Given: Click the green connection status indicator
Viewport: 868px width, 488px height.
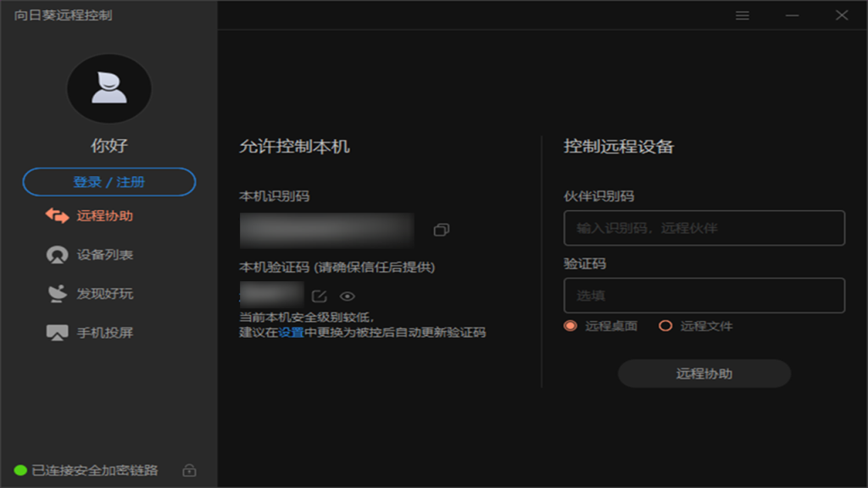Looking at the screenshot, I should tap(20, 470).
